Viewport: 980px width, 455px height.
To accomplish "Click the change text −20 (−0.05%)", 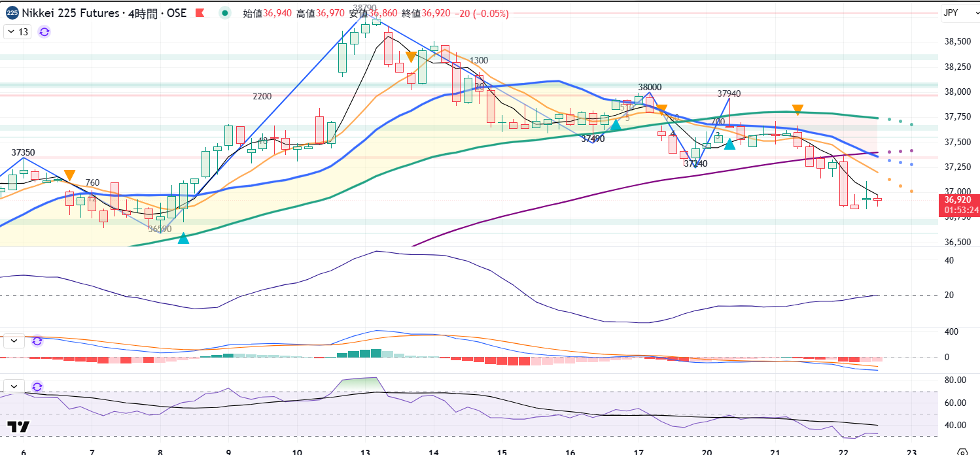I will (x=481, y=13).
